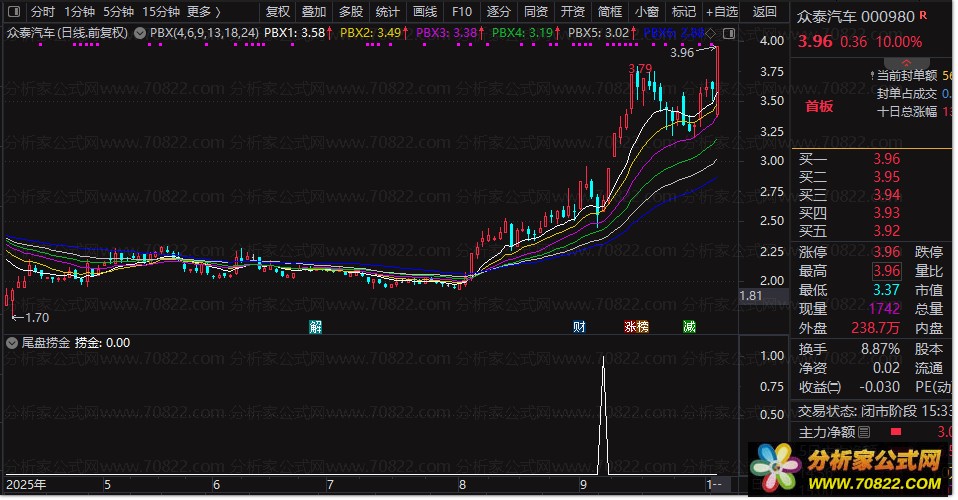Open the 简框 toolbar option
This screenshot has height=500, width=958.
point(610,12)
